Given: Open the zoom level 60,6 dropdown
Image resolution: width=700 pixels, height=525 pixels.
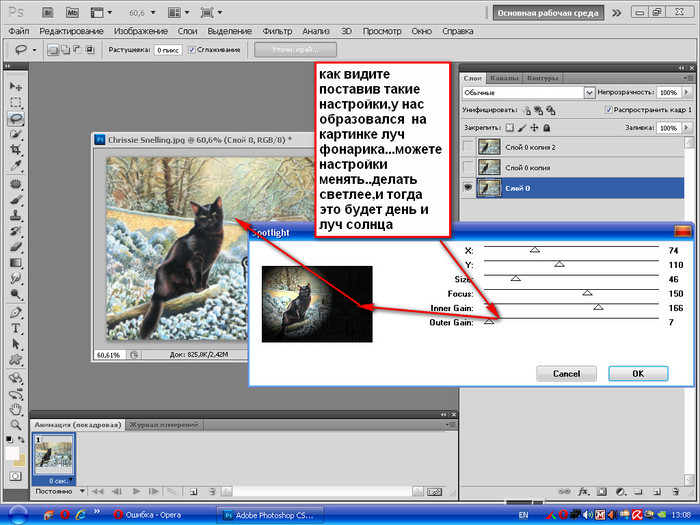Looking at the screenshot, I should click(153, 12).
